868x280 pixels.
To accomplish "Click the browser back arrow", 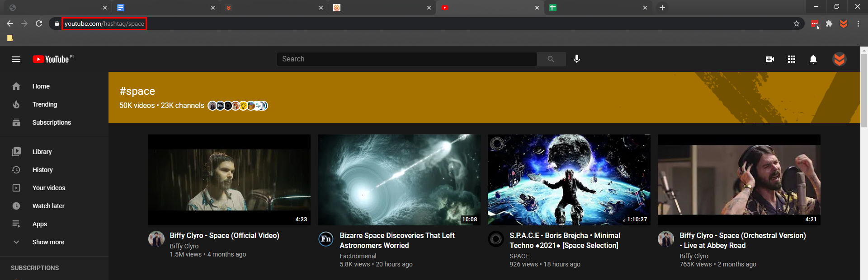I will coord(10,23).
